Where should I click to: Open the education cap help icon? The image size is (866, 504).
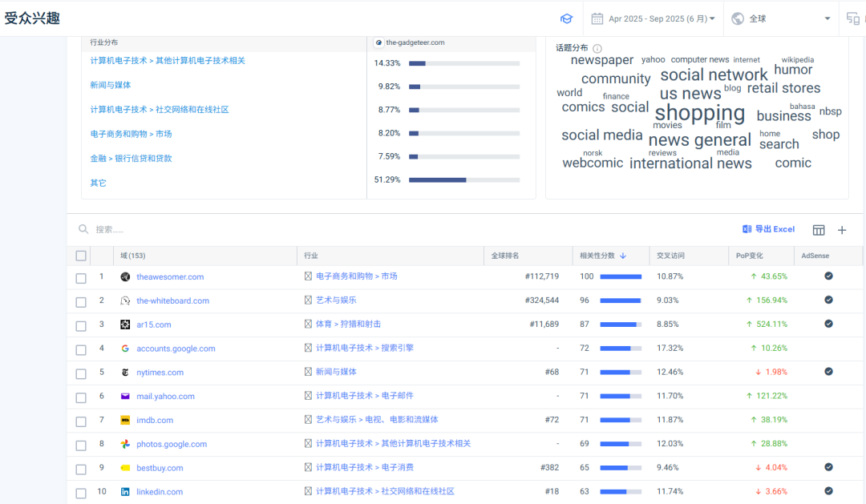(566, 18)
